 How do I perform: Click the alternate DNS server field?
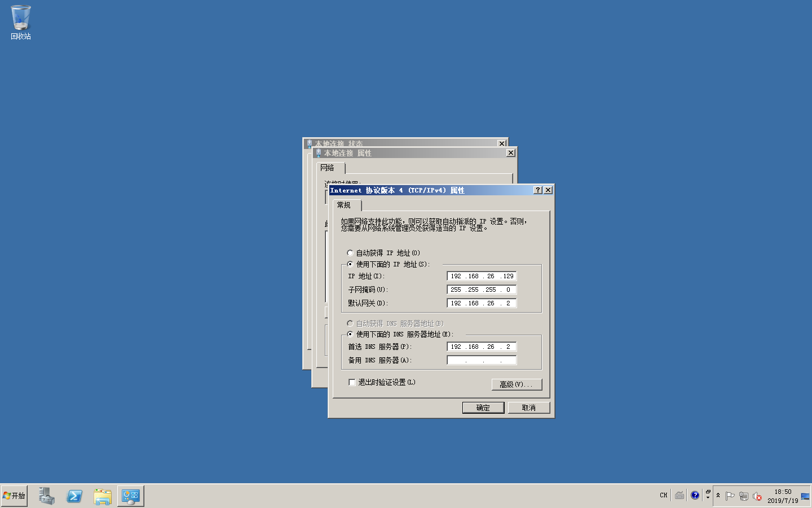[x=482, y=360]
